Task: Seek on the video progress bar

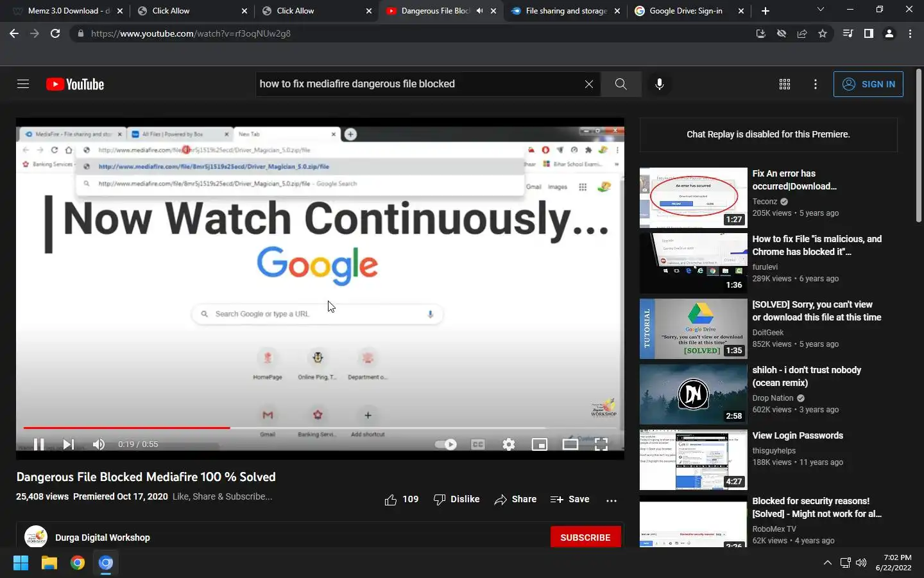Action: (320, 428)
